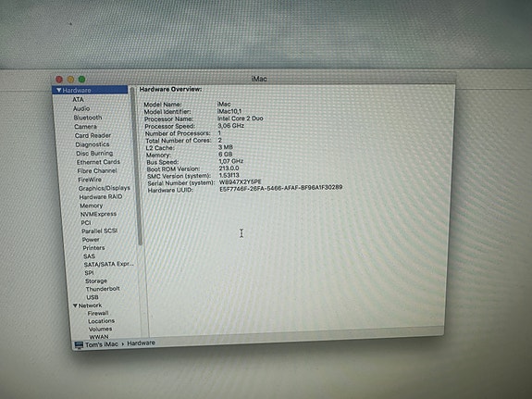This screenshot has height=399, width=532.
Task: Open the Memory sidebar item
Action: click(92, 206)
